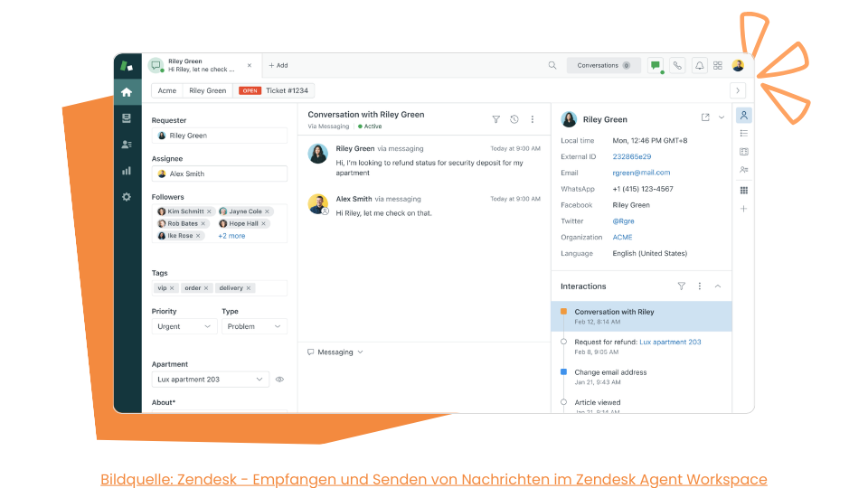Open the phone call icon
This screenshot has width=868, height=488.
click(x=677, y=65)
